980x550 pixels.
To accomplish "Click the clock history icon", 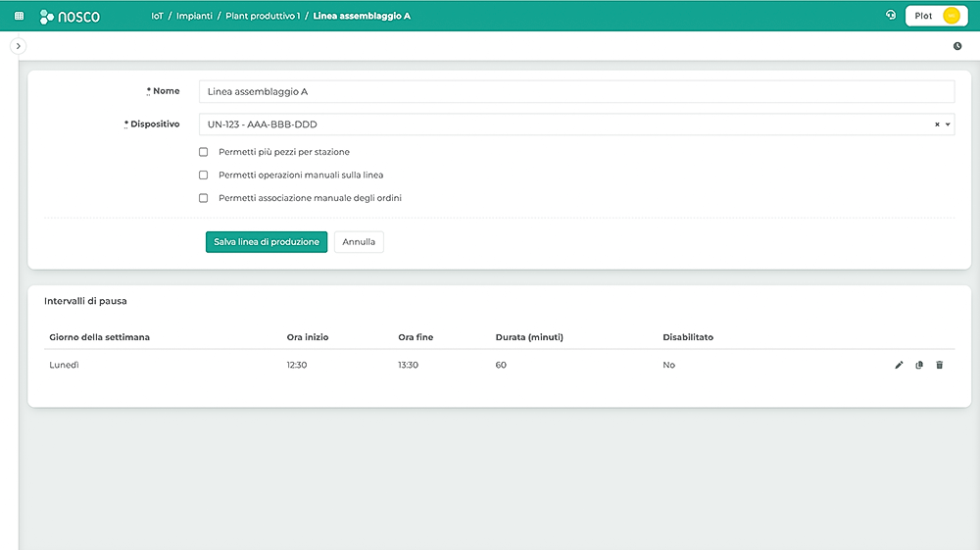I will (x=957, y=46).
